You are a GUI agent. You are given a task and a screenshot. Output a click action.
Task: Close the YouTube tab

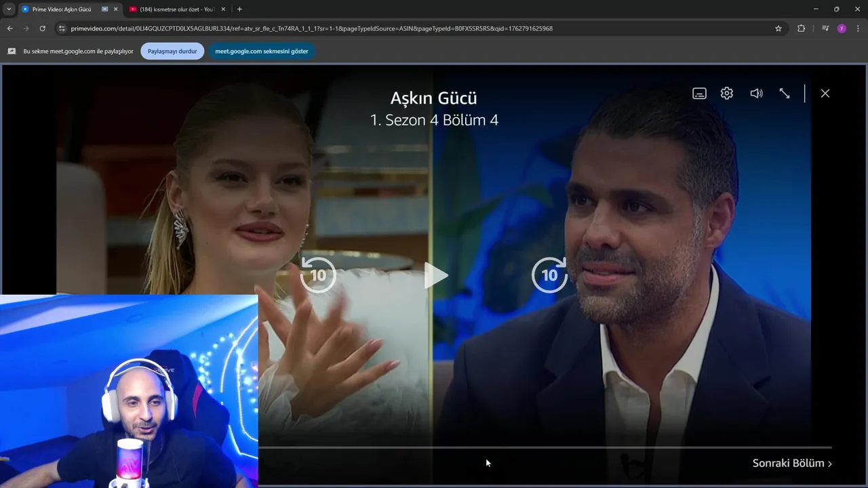pyautogui.click(x=223, y=9)
